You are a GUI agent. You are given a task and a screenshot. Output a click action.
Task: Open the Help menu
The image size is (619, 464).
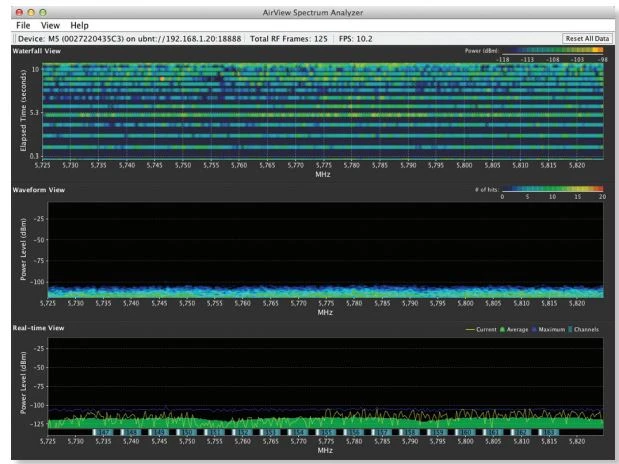click(81, 23)
